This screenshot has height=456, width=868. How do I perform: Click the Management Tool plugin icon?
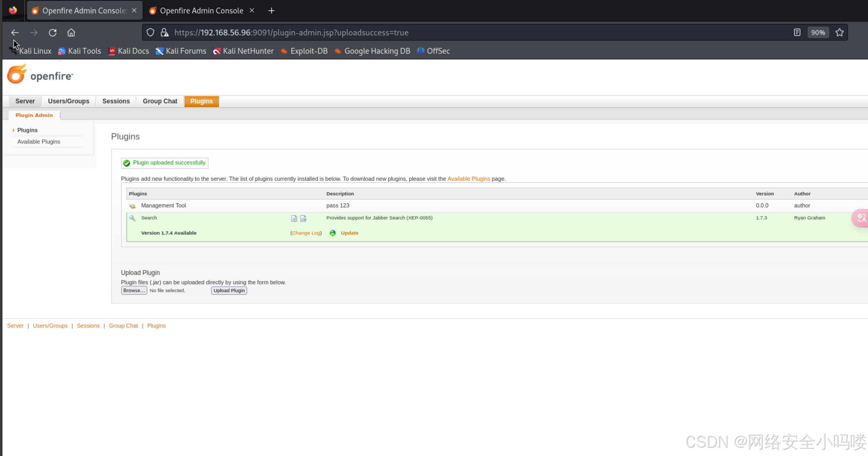click(x=132, y=206)
